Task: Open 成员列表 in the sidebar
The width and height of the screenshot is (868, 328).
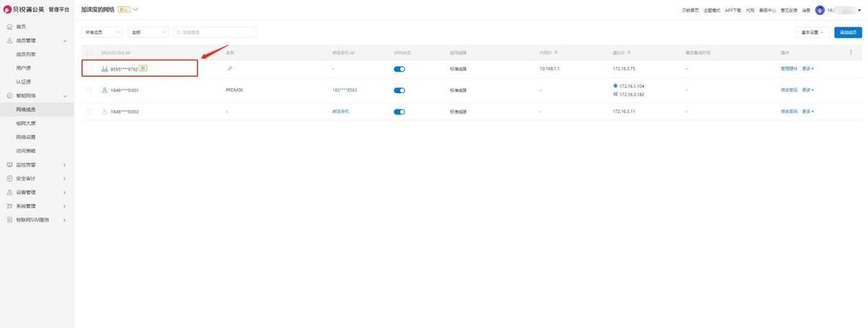Action: point(26,54)
